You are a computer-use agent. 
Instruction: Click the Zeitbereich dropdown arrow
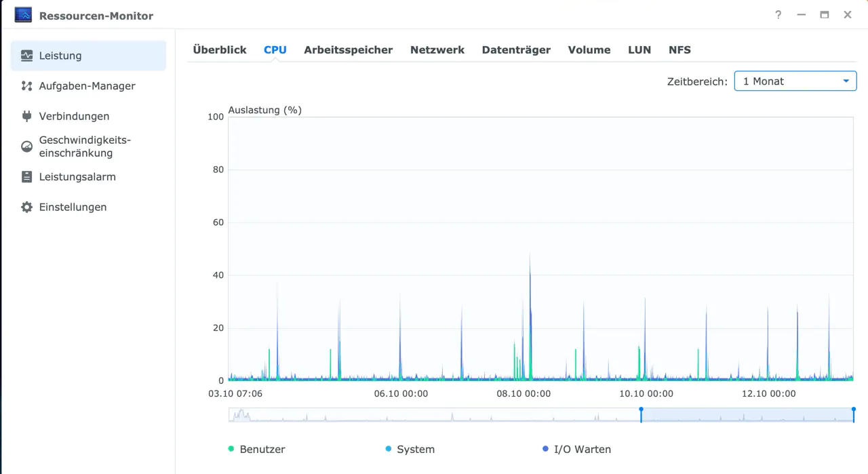click(x=846, y=81)
